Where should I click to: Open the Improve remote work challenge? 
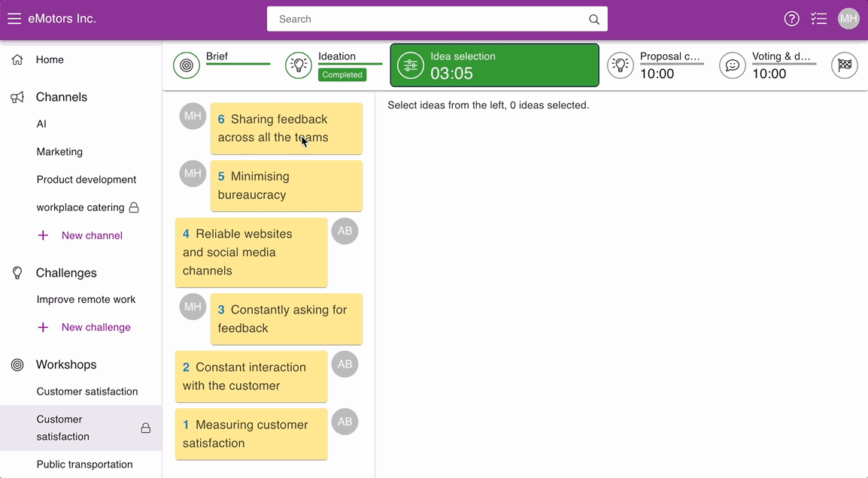click(86, 299)
